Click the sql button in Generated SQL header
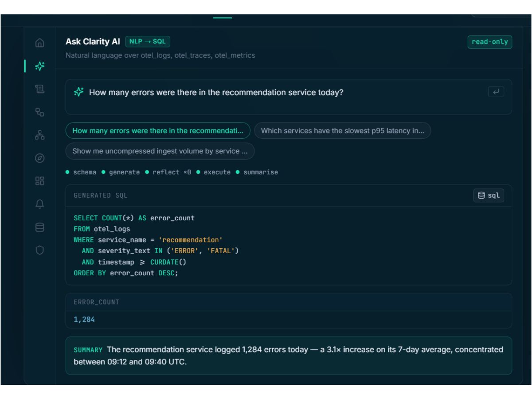 [x=489, y=196]
